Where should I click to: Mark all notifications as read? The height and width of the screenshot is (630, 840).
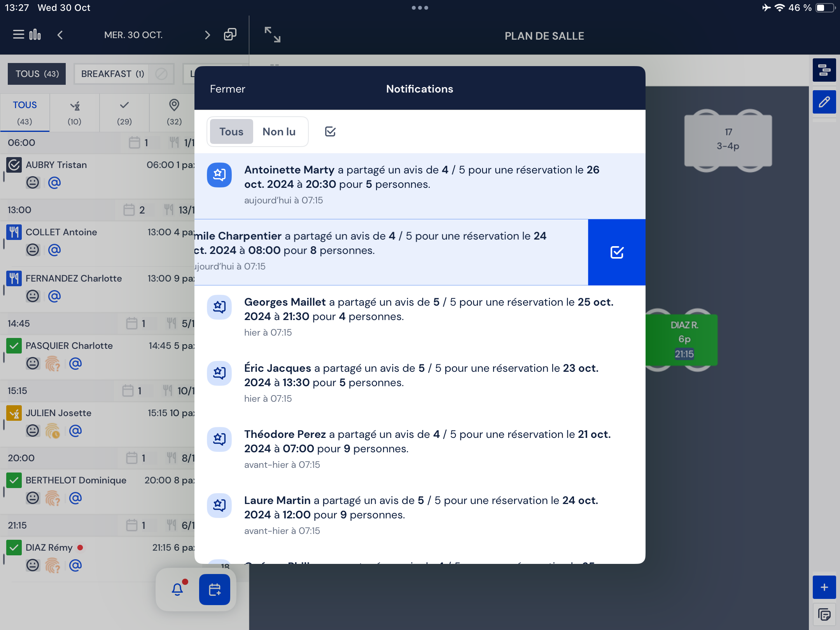pyautogui.click(x=330, y=131)
